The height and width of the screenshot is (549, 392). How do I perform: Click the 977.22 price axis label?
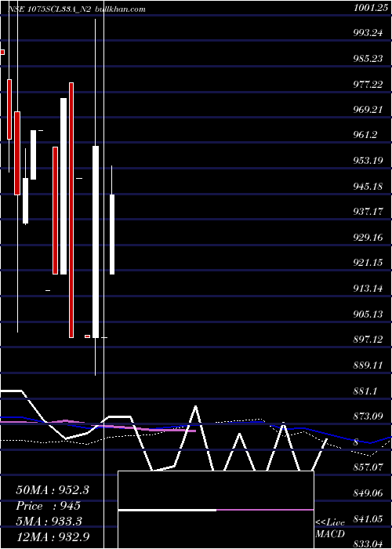(x=368, y=84)
